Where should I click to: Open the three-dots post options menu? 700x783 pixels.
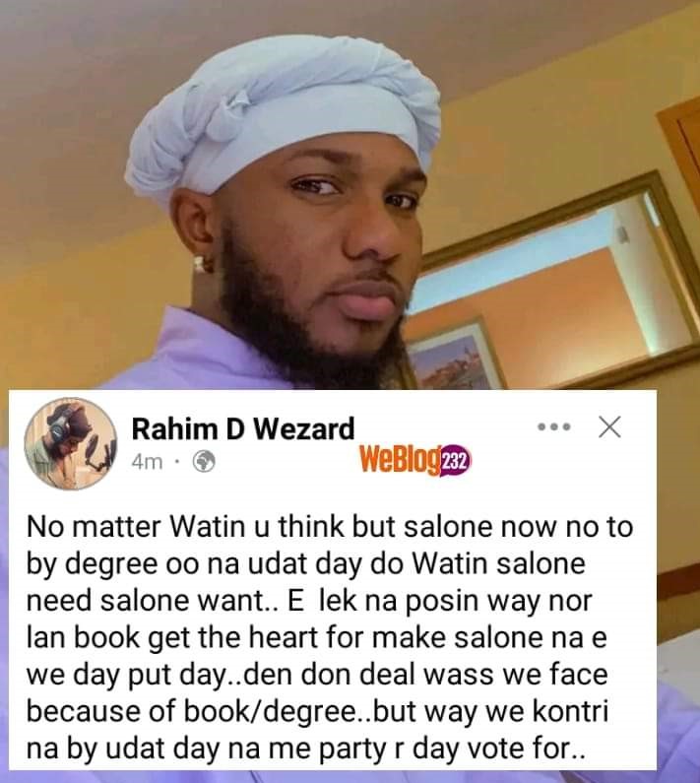coord(553,427)
